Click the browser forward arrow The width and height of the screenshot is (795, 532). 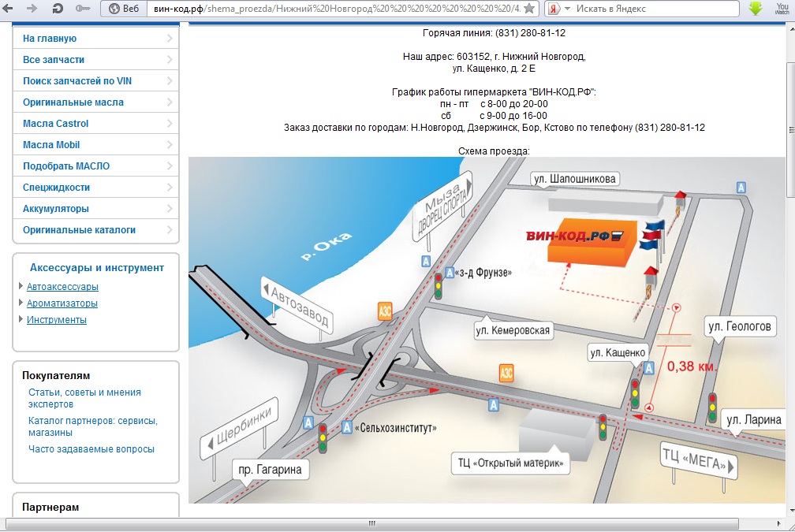click(32, 9)
